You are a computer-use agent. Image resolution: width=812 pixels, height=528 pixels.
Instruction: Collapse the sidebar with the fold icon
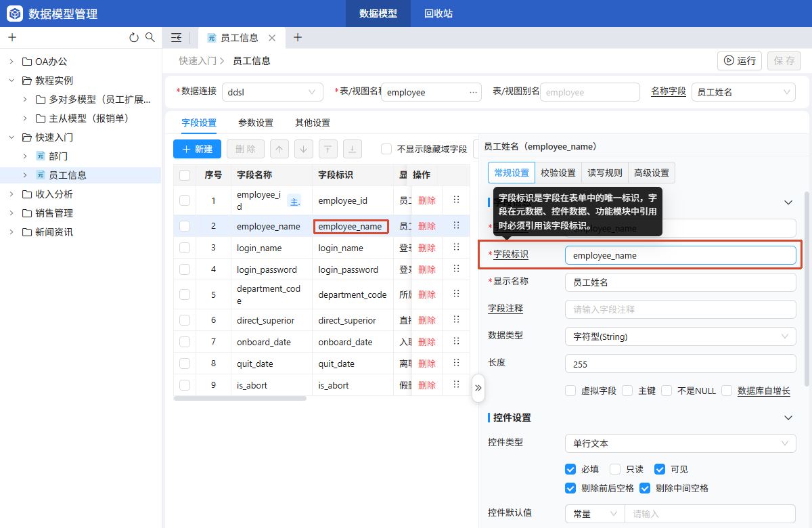pyautogui.click(x=177, y=38)
